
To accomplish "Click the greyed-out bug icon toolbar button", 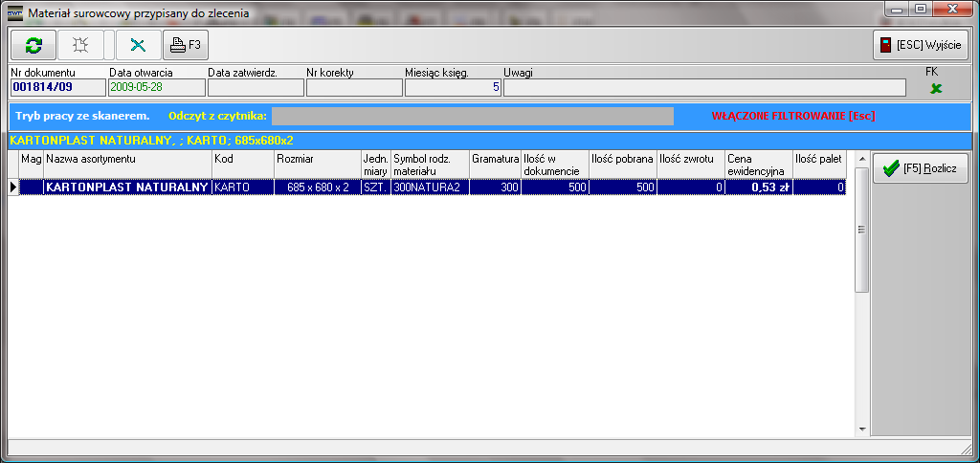I will [80, 45].
